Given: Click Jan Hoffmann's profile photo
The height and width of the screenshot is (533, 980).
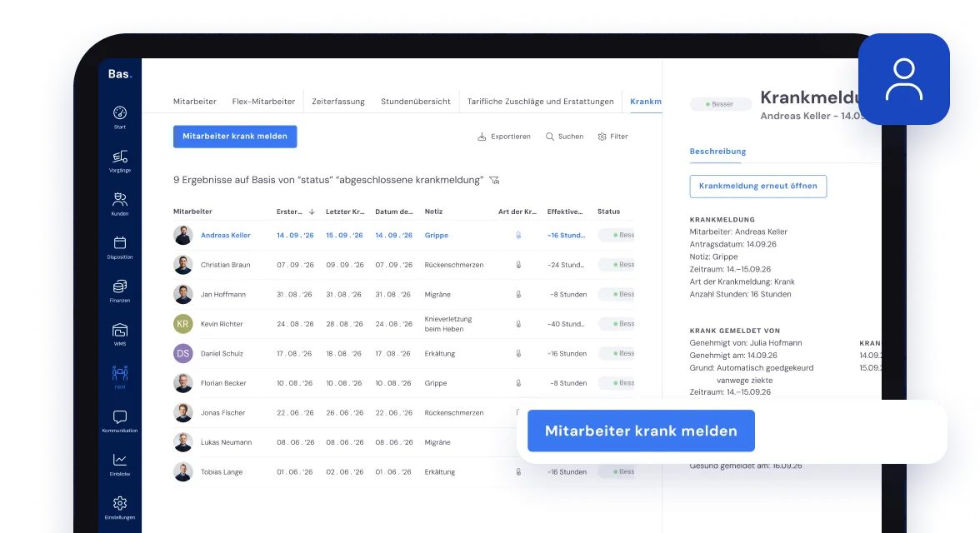Looking at the screenshot, I should 183,294.
